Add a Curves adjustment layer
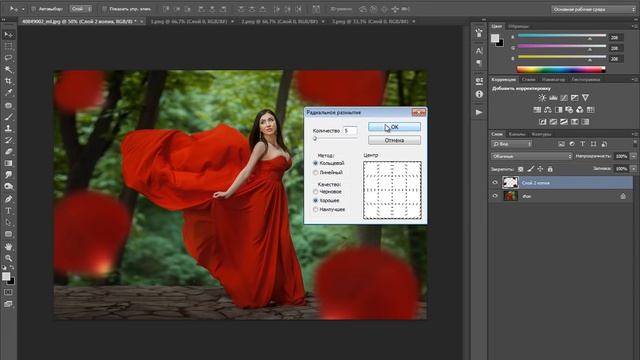Image resolution: width=640 pixels, height=360 pixels. click(564, 98)
